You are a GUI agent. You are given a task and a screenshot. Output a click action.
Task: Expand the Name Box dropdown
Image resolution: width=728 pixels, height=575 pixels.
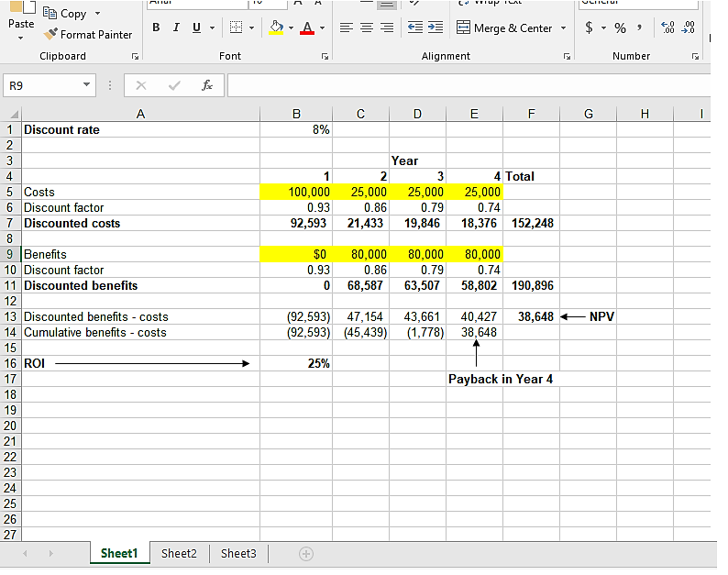point(86,85)
